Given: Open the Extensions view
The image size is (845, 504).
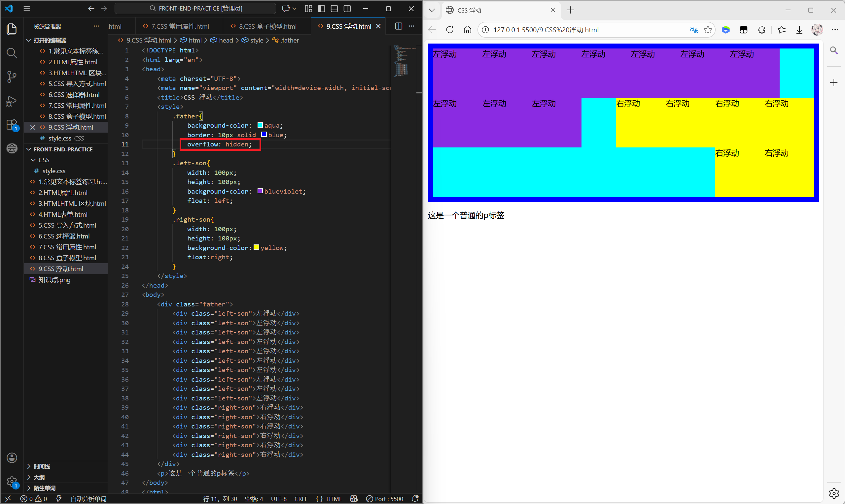Looking at the screenshot, I should (x=12, y=125).
